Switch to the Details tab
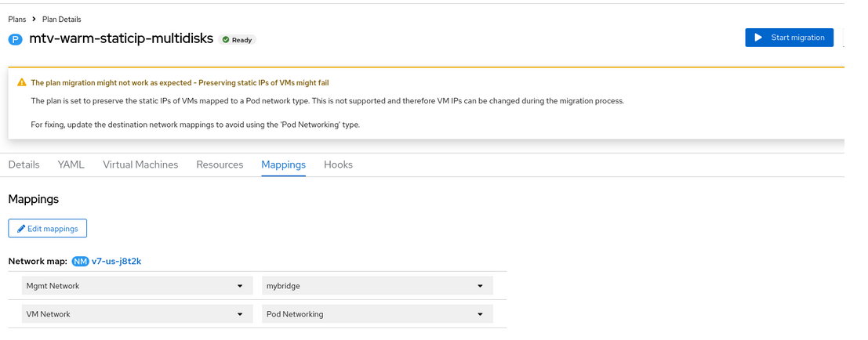 point(24,165)
